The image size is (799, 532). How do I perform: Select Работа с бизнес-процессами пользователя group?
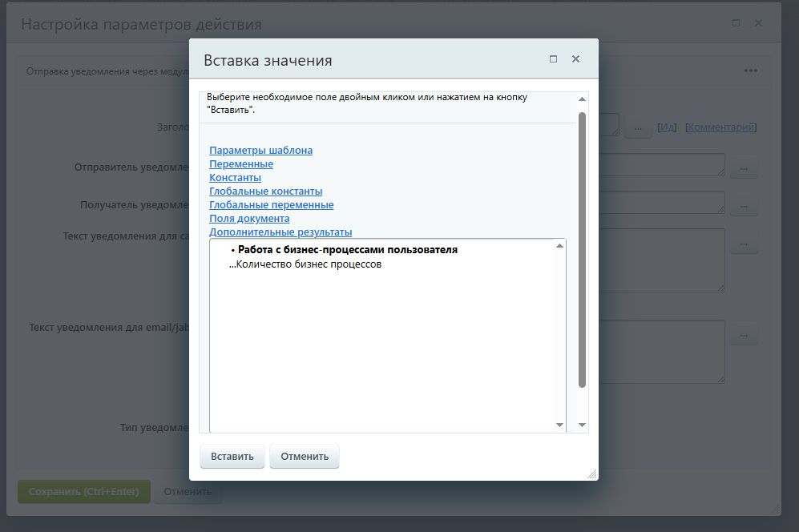tap(347, 250)
